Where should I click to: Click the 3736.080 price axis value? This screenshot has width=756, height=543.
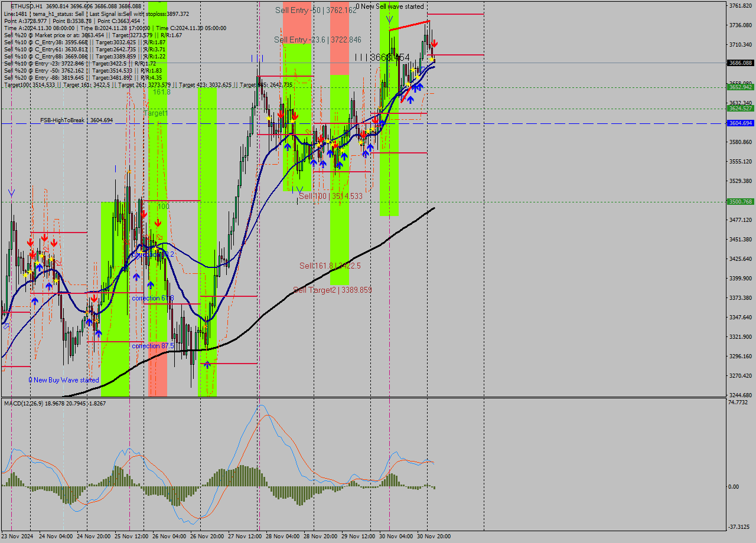coord(741,25)
